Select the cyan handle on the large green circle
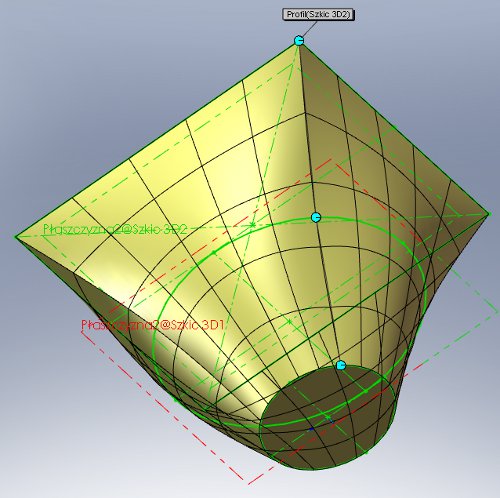The height and width of the screenshot is (498, 500). [316, 218]
